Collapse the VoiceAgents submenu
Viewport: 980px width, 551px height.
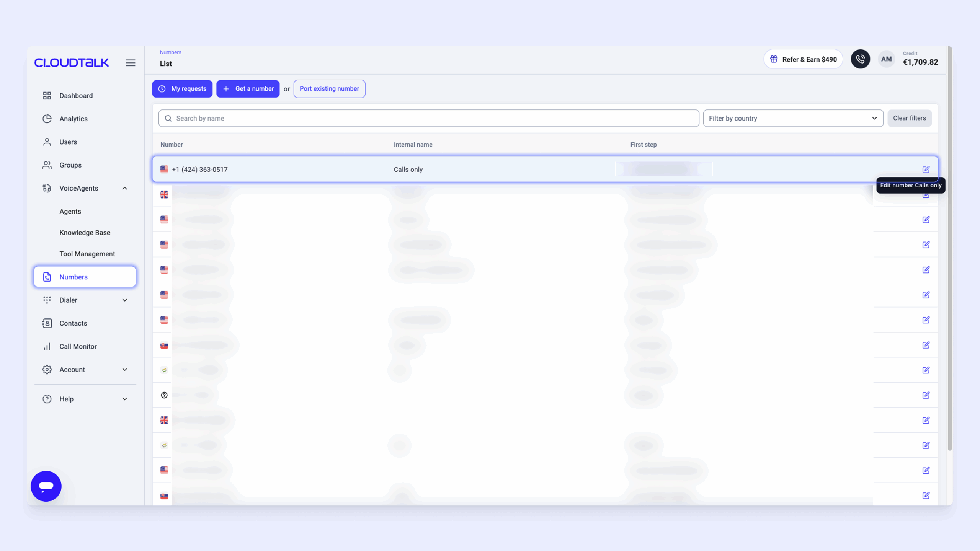pyautogui.click(x=125, y=188)
